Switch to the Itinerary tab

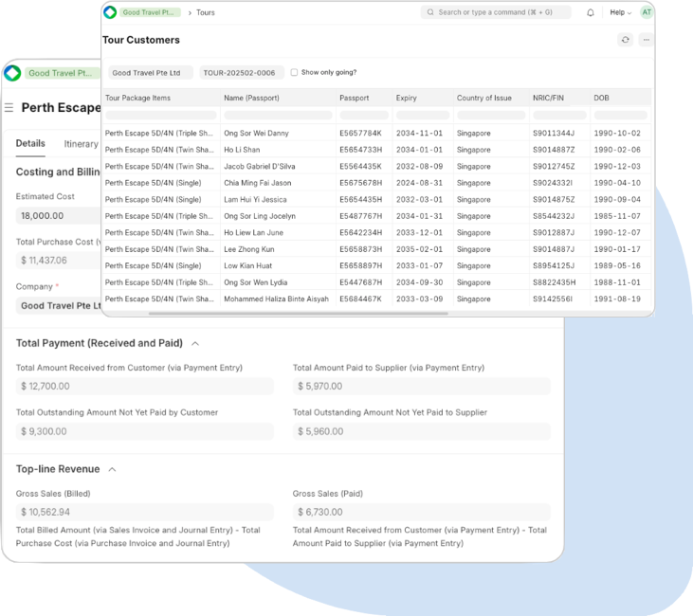pos(81,144)
